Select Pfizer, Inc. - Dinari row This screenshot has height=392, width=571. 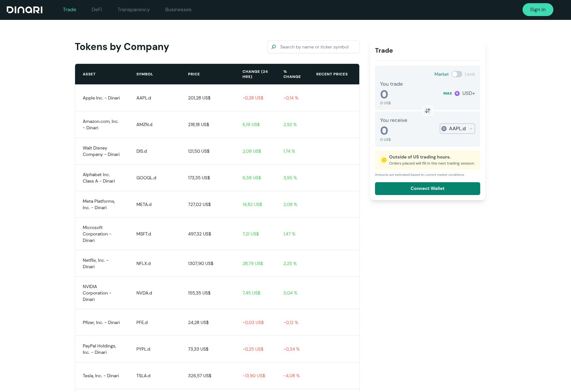point(217,322)
